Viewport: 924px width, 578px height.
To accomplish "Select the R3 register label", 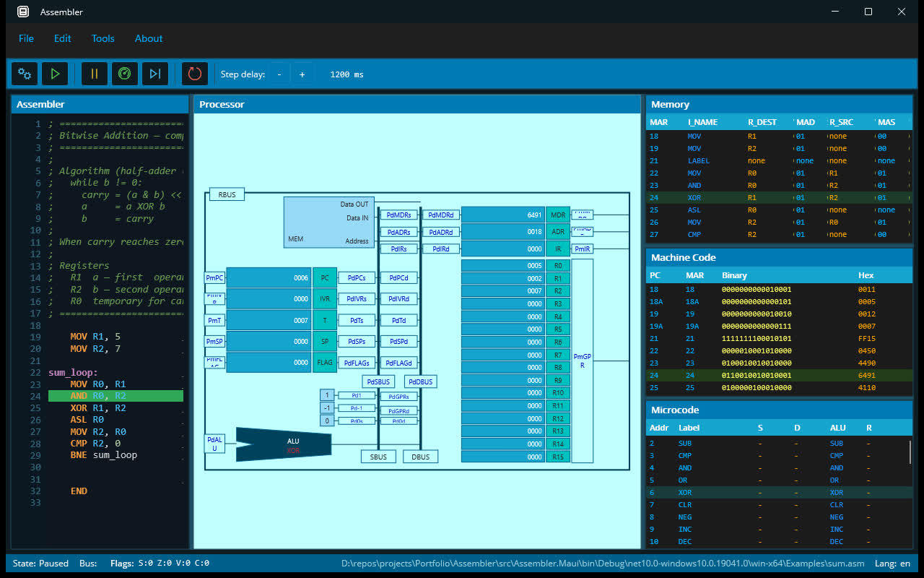I will [558, 304].
